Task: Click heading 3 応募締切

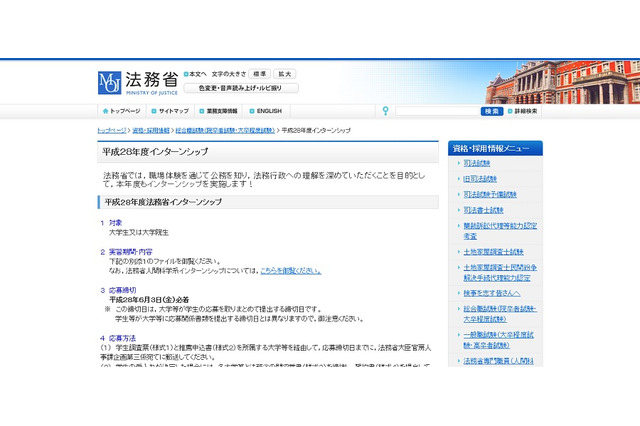Action: (118, 290)
